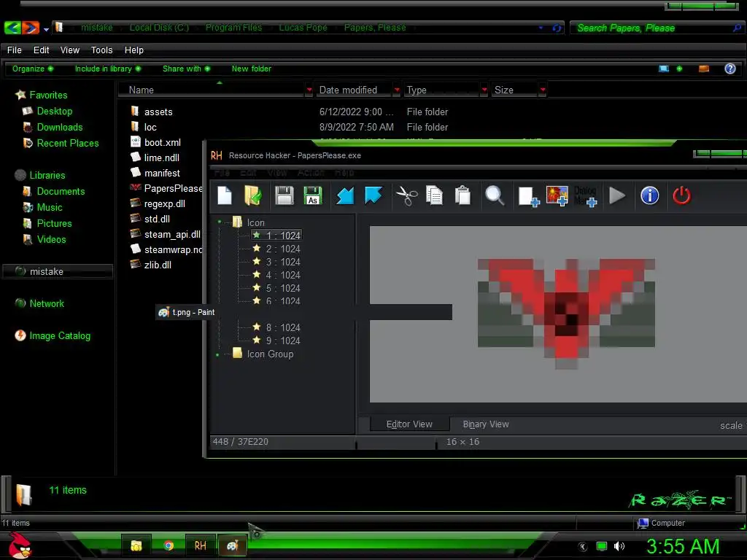Select the boot.xml file
The width and height of the screenshot is (747, 560).
click(156, 142)
